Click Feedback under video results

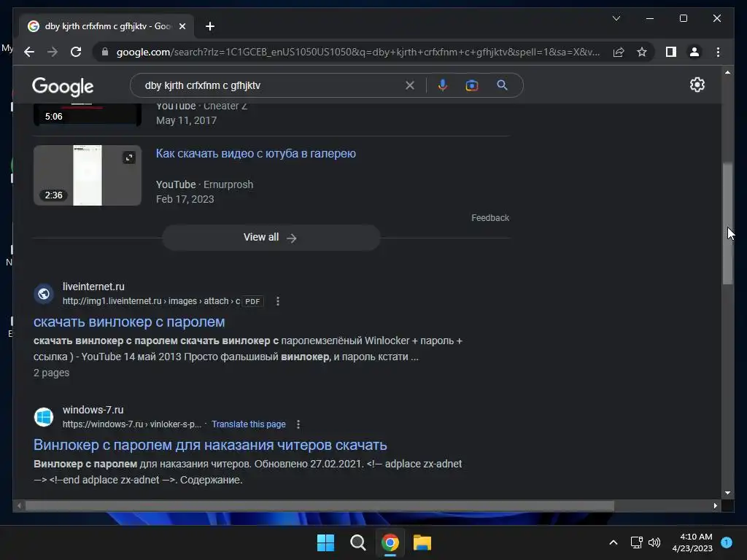(x=490, y=217)
